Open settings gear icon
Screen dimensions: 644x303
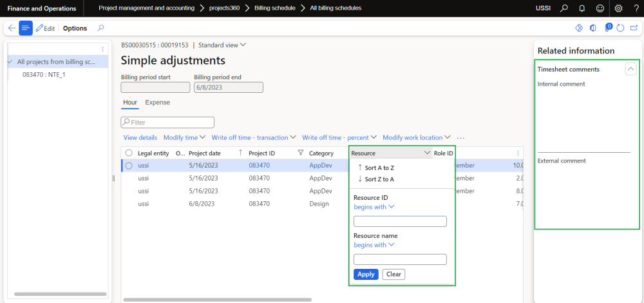click(x=618, y=8)
